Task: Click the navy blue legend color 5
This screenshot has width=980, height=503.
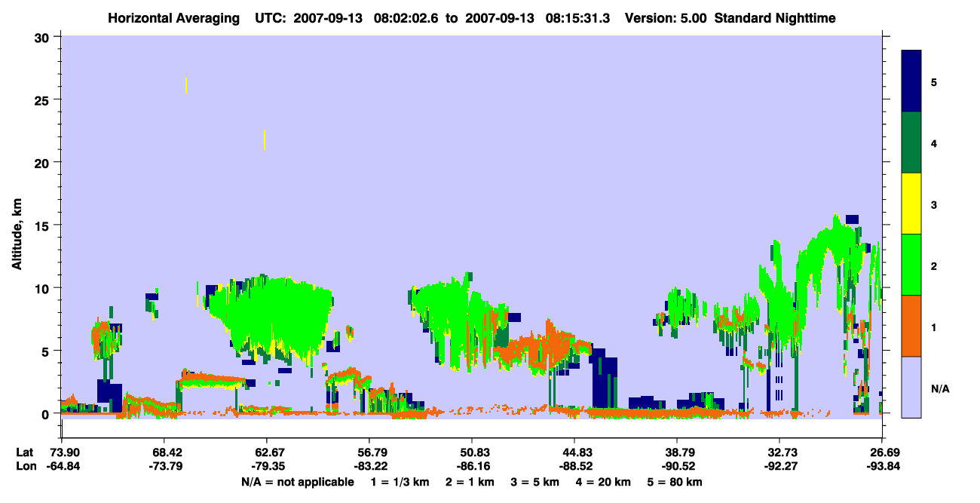Action: pyautogui.click(x=911, y=81)
